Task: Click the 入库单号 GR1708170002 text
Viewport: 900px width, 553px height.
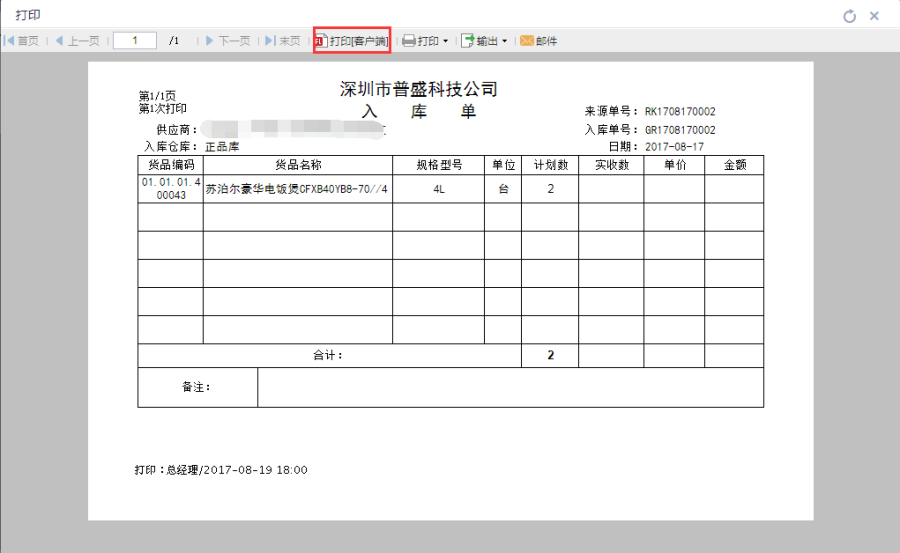Action: pyautogui.click(x=680, y=130)
